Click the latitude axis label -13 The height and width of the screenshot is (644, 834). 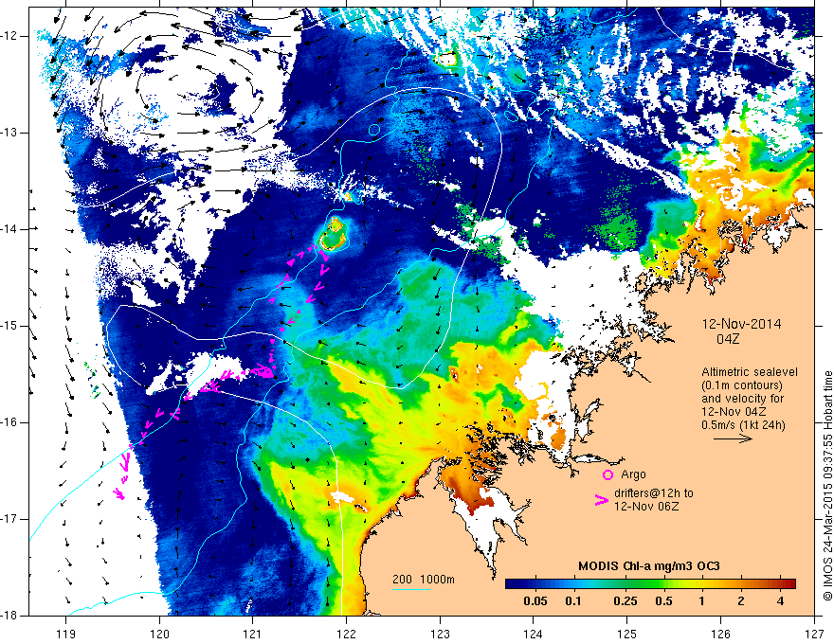[x=9, y=133]
